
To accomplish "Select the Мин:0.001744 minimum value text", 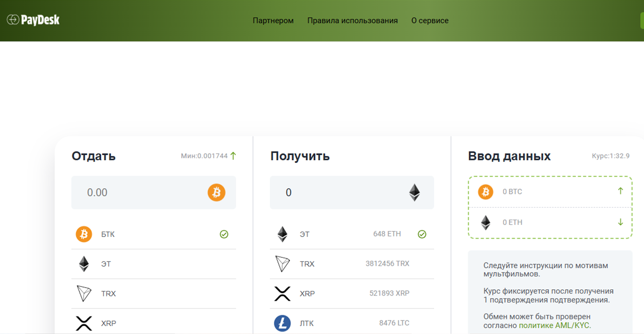I will pyautogui.click(x=204, y=156).
